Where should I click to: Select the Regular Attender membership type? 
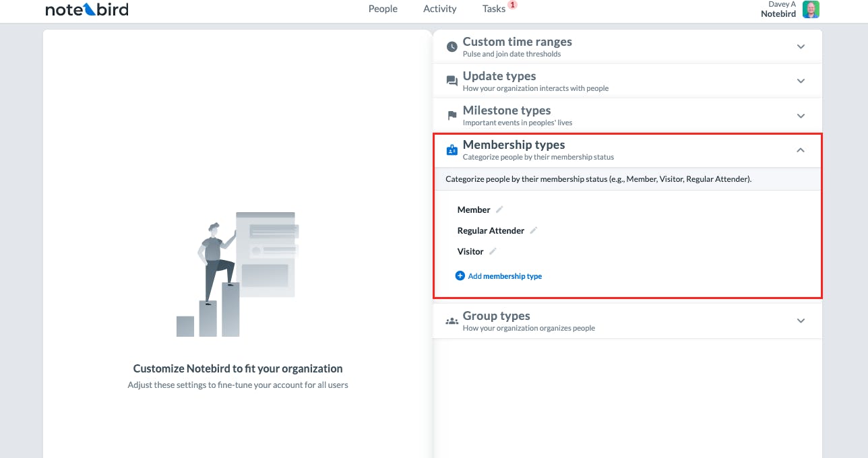(491, 230)
